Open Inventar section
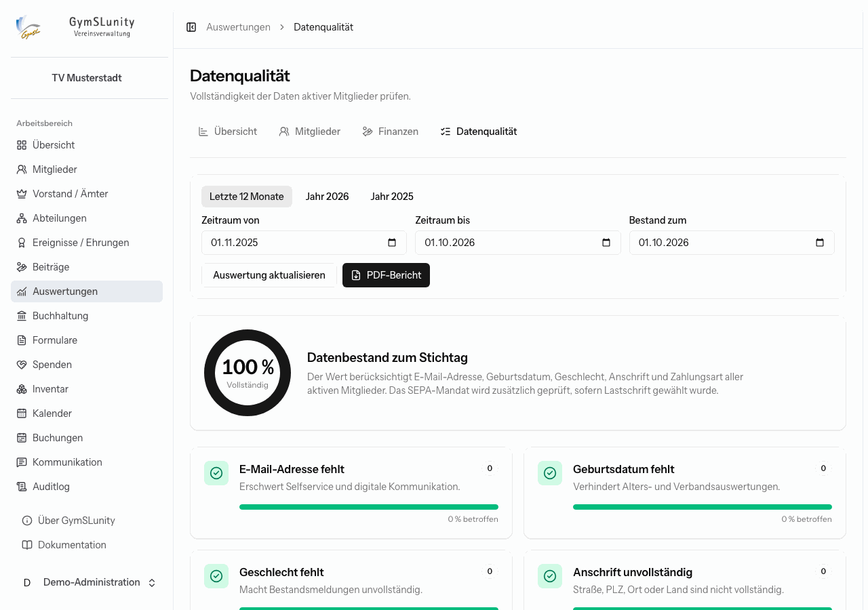Image resolution: width=868 pixels, height=610 pixels. tap(87, 389)
